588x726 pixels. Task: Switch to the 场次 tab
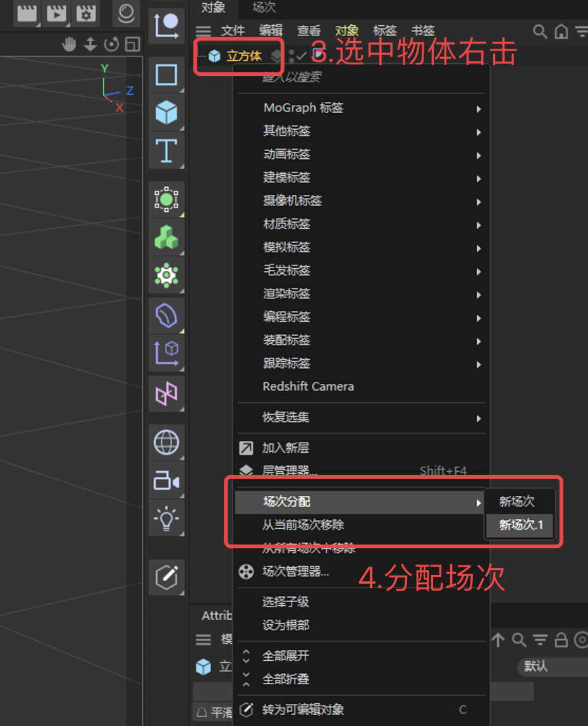click(x=264, y=8)
